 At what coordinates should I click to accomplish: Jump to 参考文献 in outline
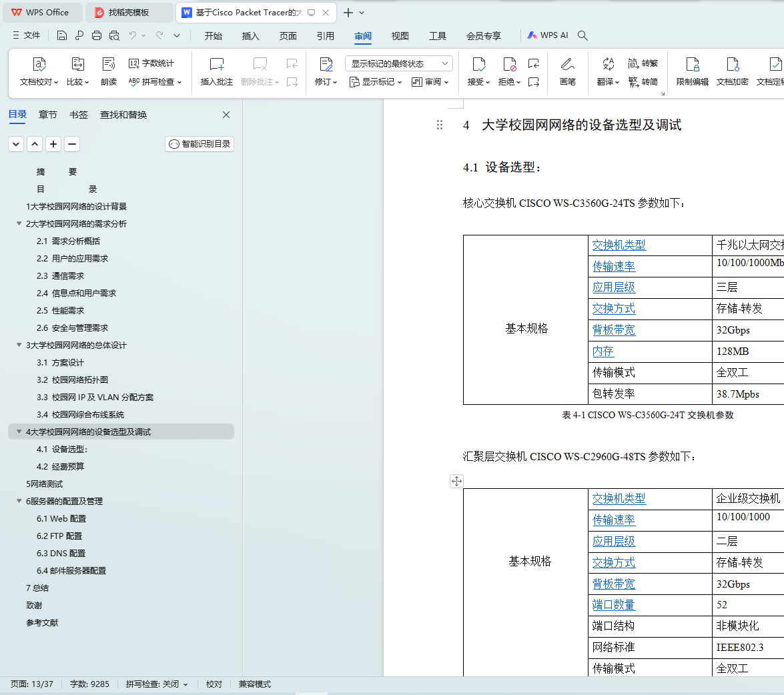(x=43, y=622)
